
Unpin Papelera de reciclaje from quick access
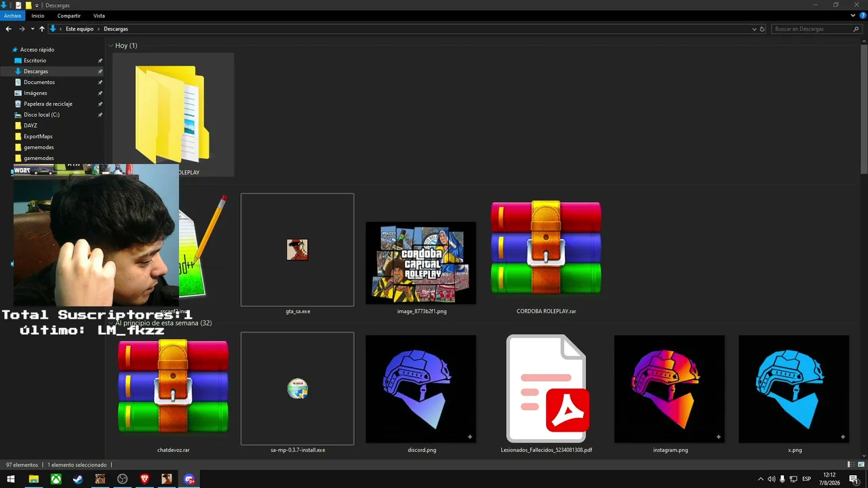coord(100,104)
